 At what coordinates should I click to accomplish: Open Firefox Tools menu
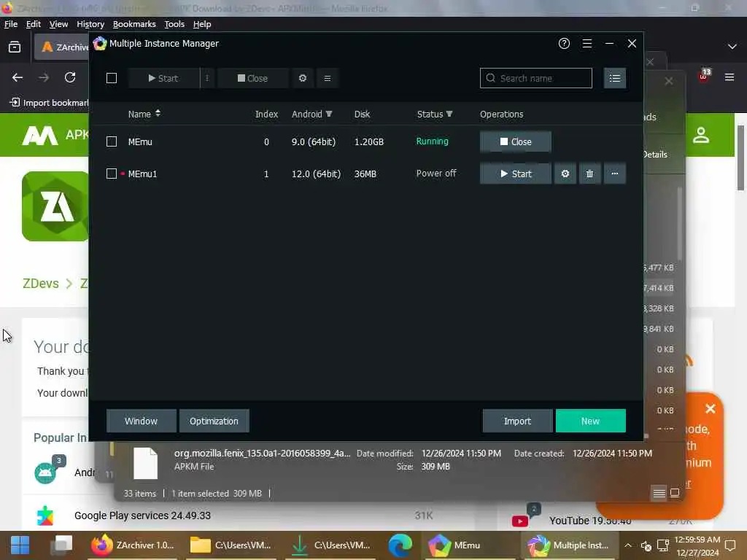click(174, 24)
